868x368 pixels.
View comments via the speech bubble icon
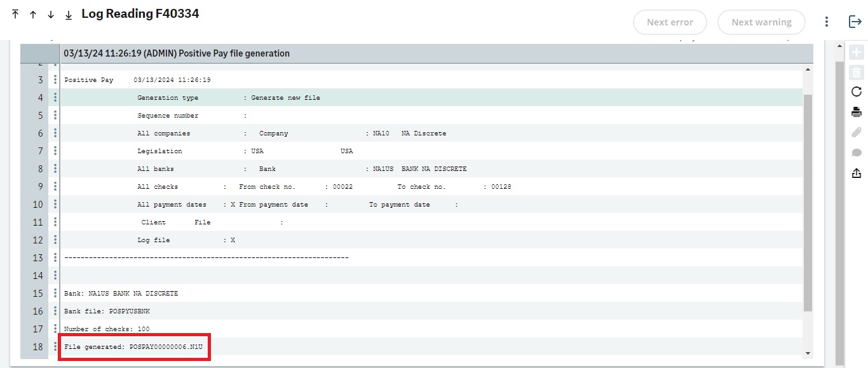click(x=857, y=153)
